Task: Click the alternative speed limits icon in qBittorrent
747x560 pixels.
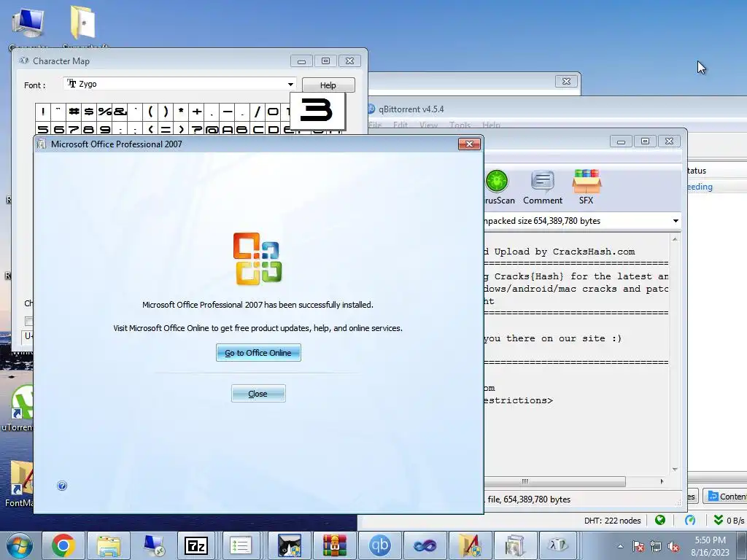Action: click(x=690, y=520)
